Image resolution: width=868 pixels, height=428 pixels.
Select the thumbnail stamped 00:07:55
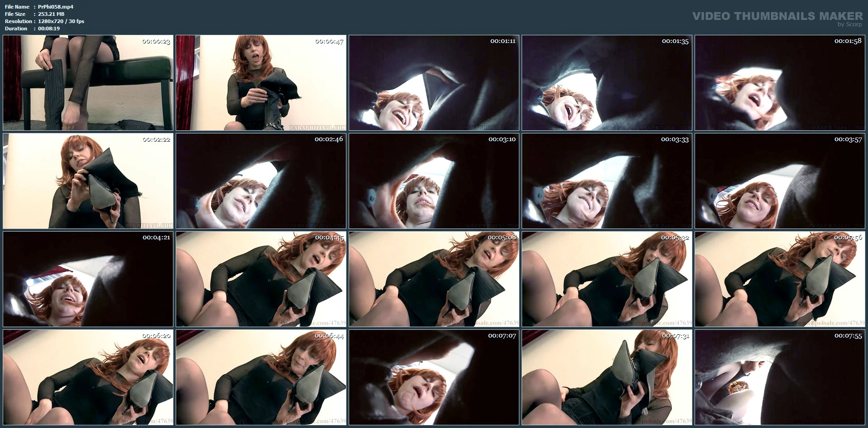coord(780,377)
